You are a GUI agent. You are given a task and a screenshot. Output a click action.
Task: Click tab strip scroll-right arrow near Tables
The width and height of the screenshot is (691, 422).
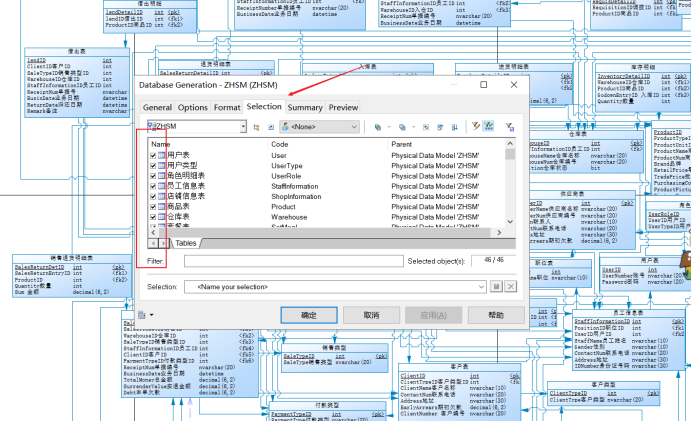pos(163,243)
